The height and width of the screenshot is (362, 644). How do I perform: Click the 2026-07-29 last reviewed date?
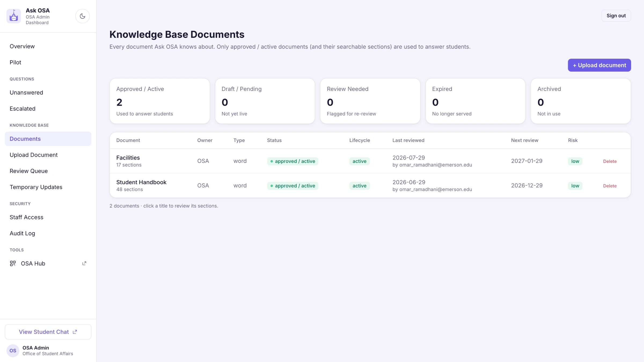click(x=408, y=158)
